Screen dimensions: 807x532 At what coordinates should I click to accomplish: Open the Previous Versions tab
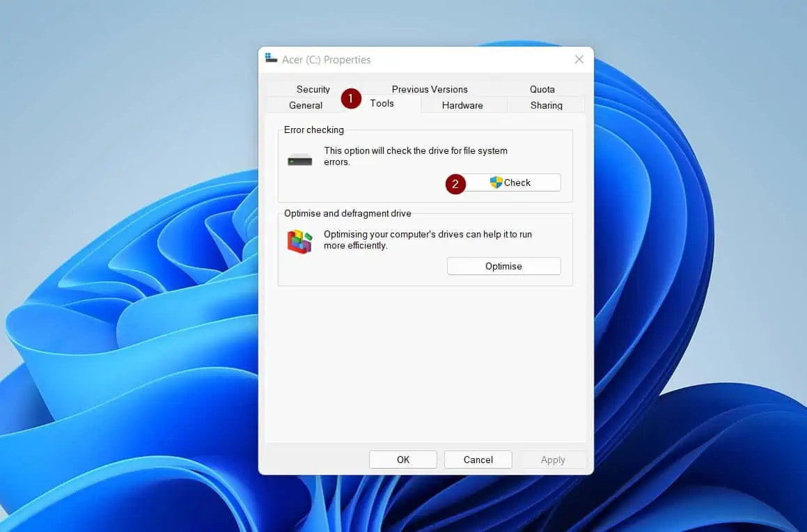click(x=429, y=89)
